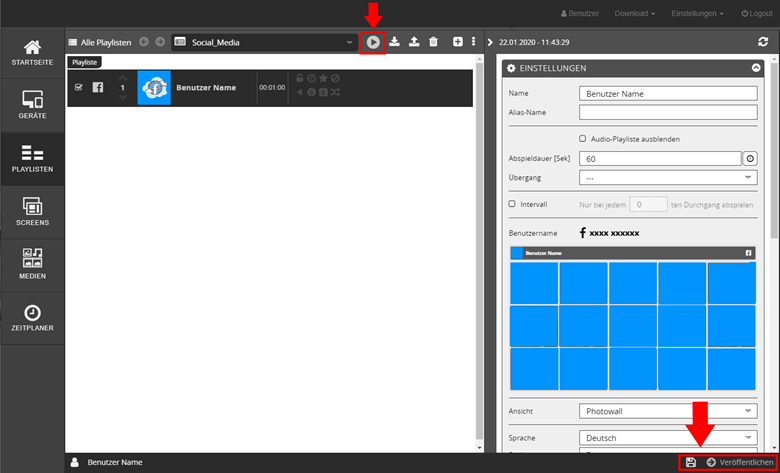Uncheck the Benutzer Name playlist item checkbox

[79, 87]
